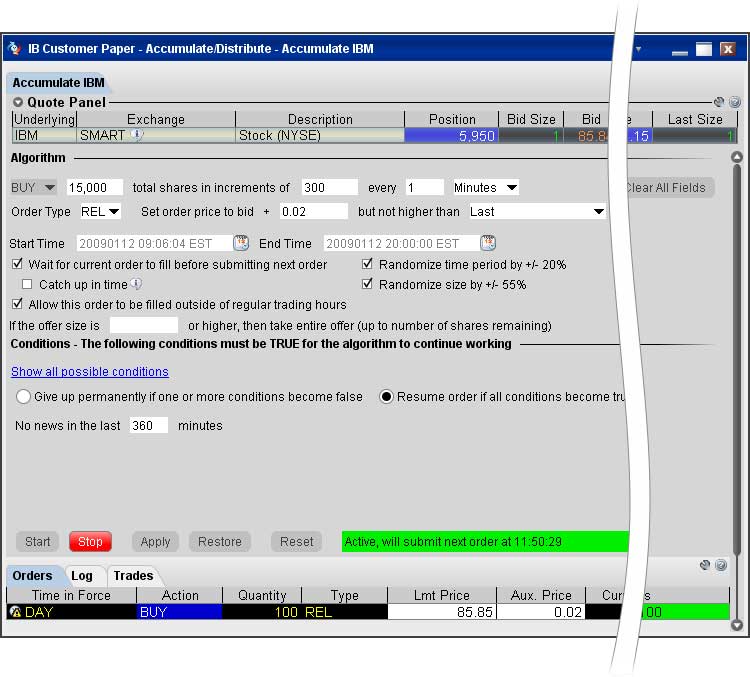Click the Stock (NYSE) description cell
Screen dimensions: 750x677
320,136
